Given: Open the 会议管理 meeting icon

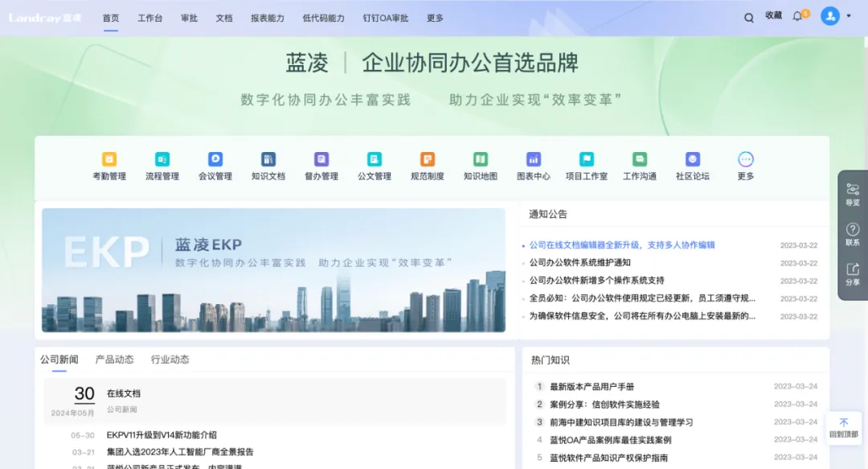Looking at the screenshot, I should click(x=215, y=159).
